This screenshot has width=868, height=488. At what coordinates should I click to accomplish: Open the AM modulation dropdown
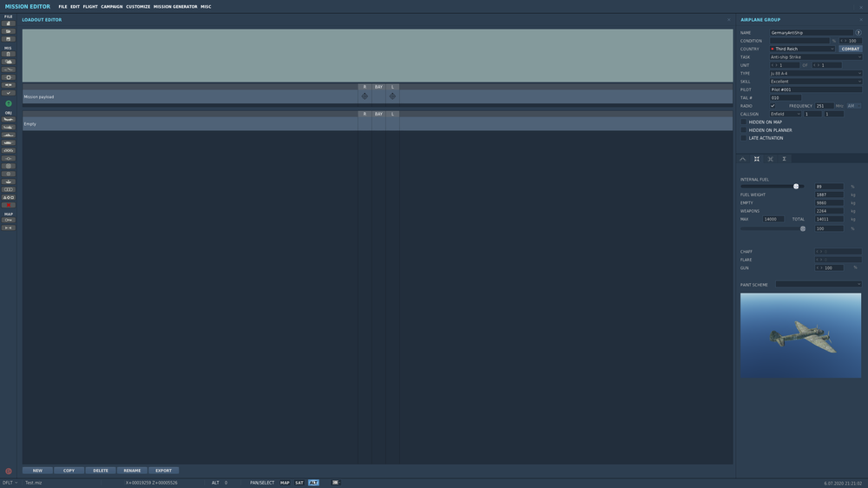coord(854,106)
